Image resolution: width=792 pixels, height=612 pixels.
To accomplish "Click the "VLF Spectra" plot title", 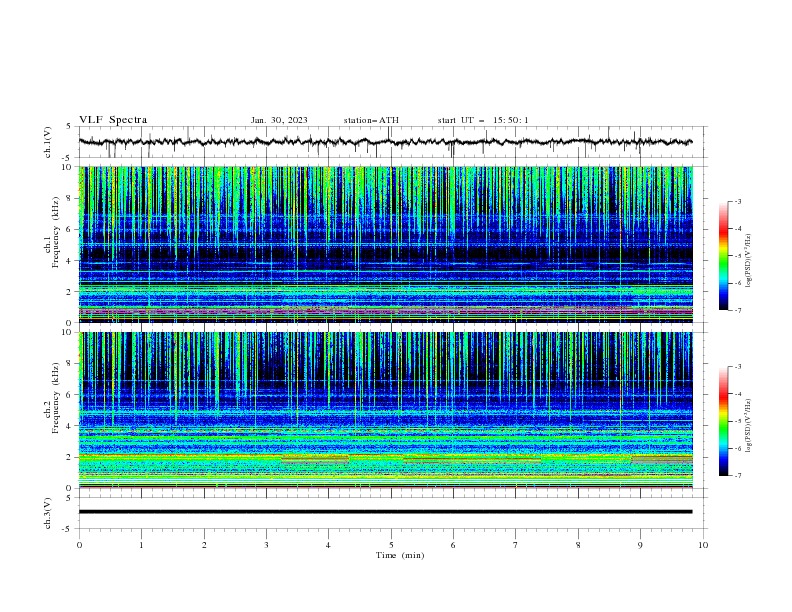I will [x=113, y=120].
